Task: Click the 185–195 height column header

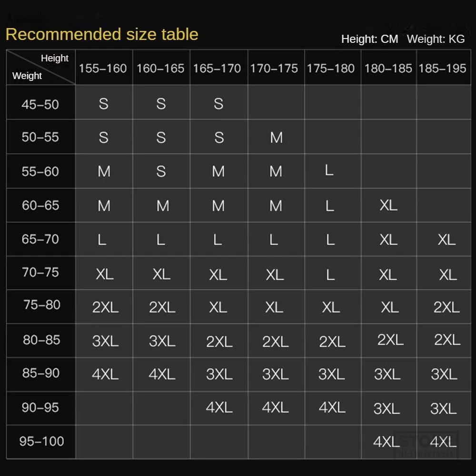Action: click(442, 69)
